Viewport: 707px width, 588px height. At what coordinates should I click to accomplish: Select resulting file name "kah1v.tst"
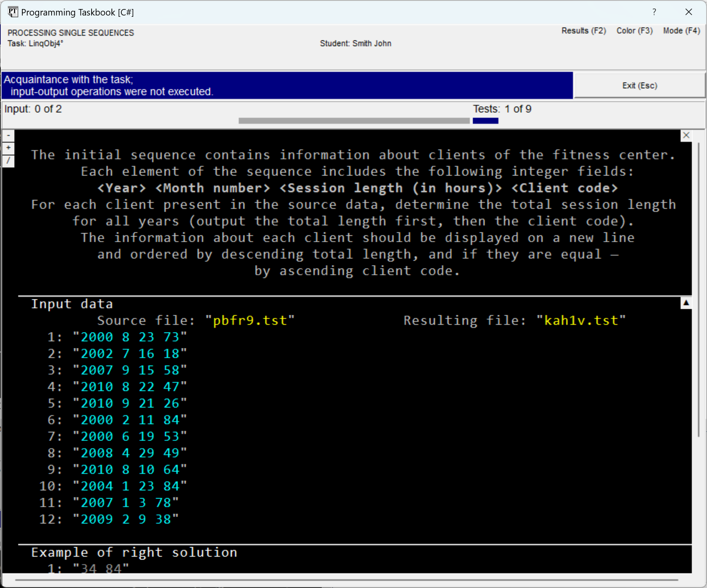pyautogui.click(x=581, y=320)
